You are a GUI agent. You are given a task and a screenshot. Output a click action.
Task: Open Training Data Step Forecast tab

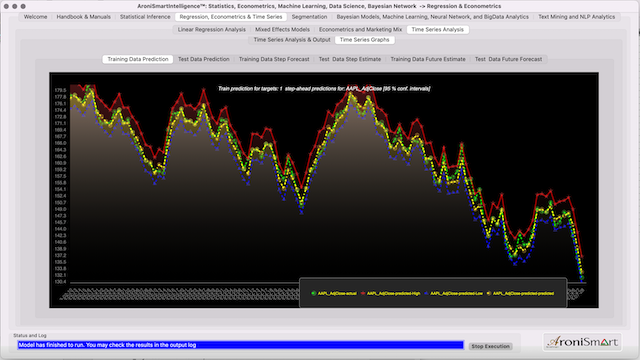click(274, 59)
